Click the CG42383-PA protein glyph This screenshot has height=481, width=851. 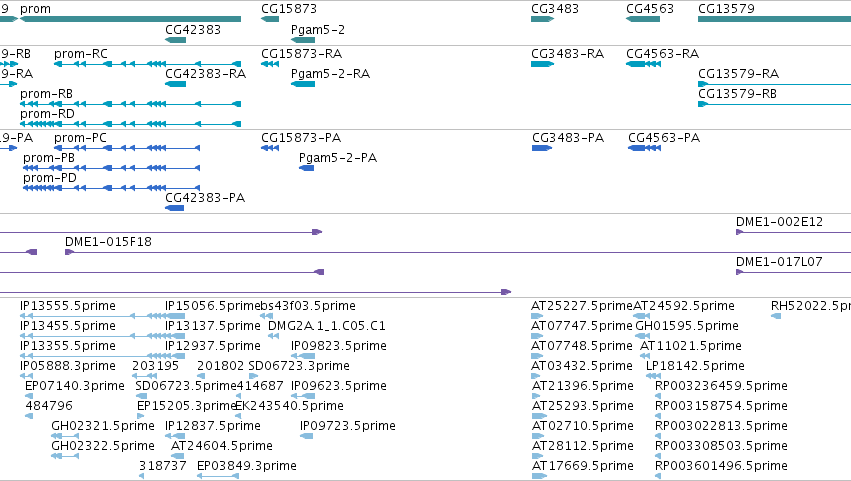click(x=174, y=208)
